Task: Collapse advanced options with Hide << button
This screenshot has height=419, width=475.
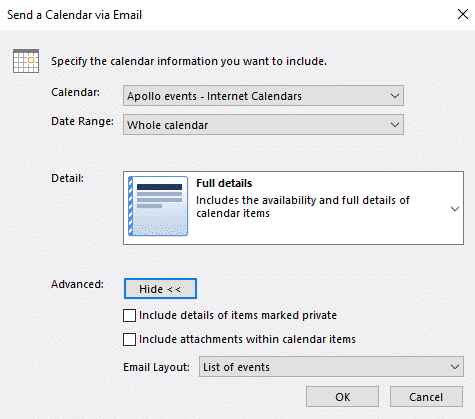Action: [160, 289]
